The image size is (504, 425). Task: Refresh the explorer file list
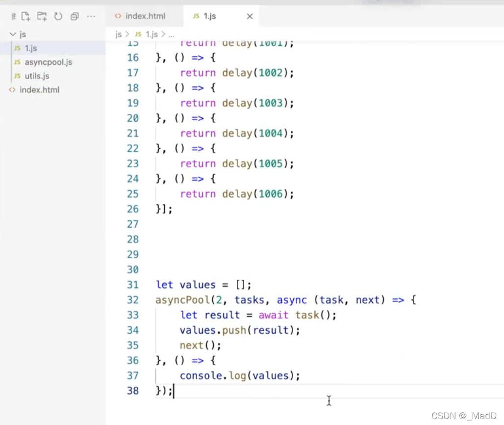click(x=58, y=16)
